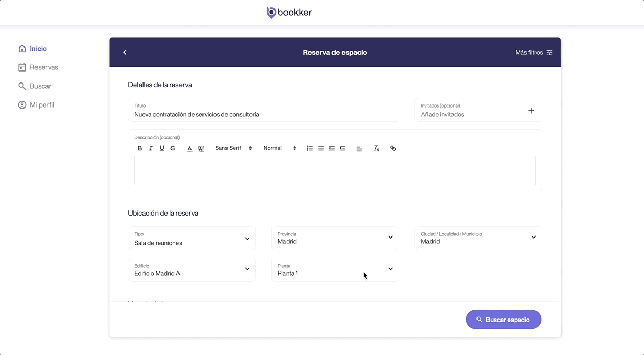Insert a link with the link icon
The width and height of the screenshot is (644, 355).
(x=393, y=148)
